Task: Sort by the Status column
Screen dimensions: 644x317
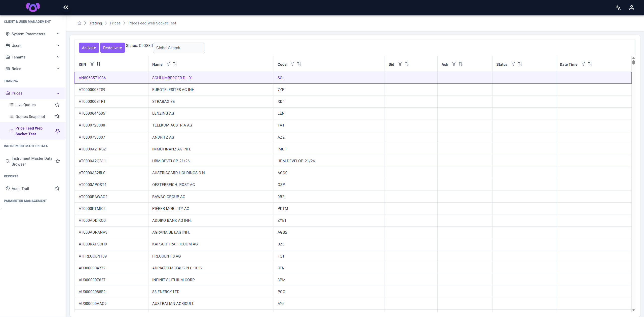Action: [520, 64]
